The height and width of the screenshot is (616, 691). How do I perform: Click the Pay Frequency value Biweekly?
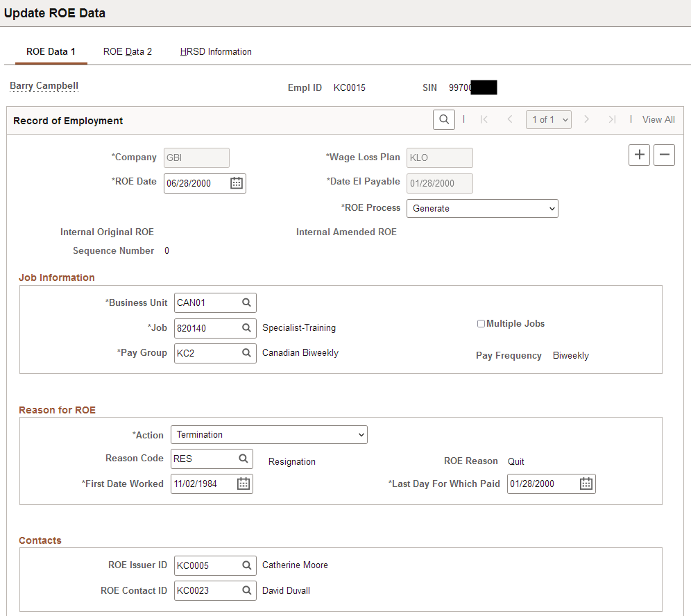(571, 356)
